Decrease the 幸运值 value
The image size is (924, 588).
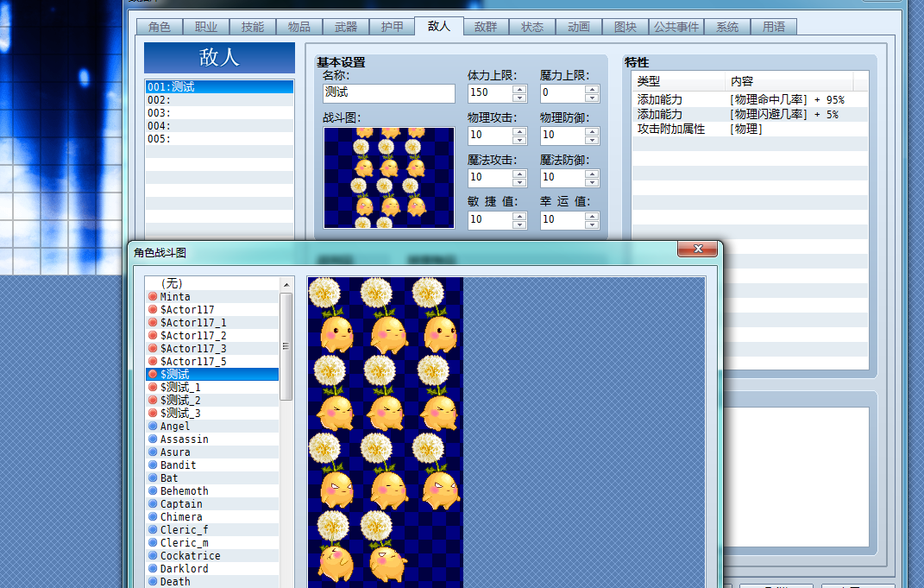pos(592,224)
